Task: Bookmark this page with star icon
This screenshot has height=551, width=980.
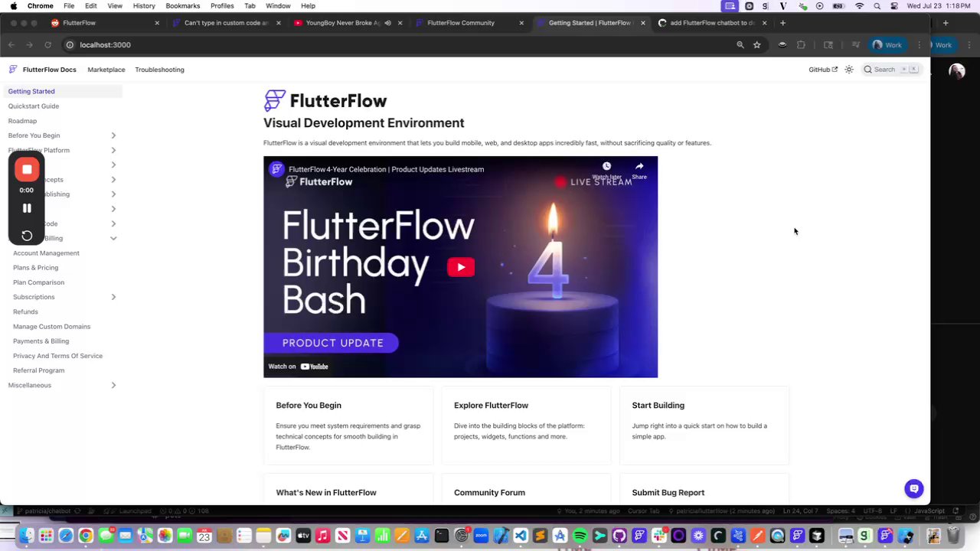Action: (756, 45)
